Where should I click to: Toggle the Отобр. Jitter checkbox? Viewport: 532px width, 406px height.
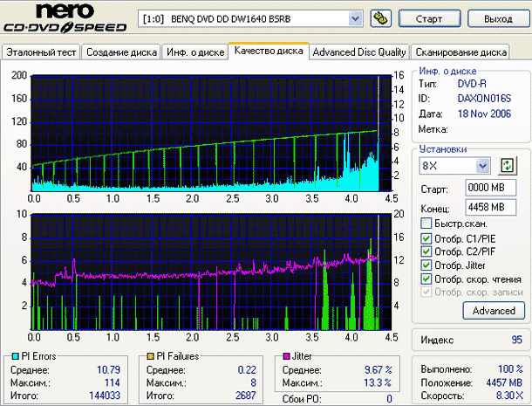426,265
